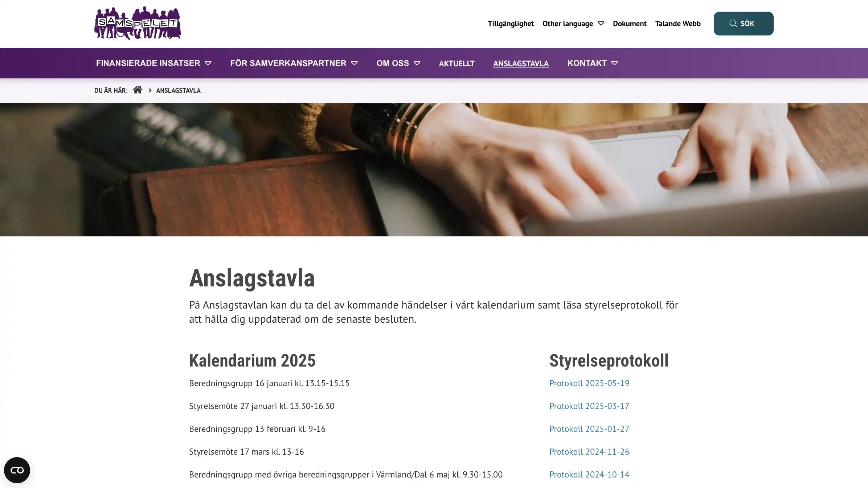Expand the Om oss menu chevron
The width and height of the screenshot is (868, 488).
(x=417, y=63)
